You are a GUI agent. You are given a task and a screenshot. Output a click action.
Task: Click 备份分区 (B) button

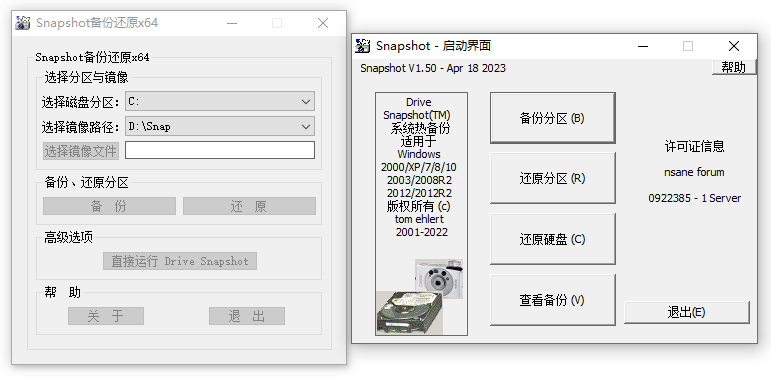coord(553,118)
